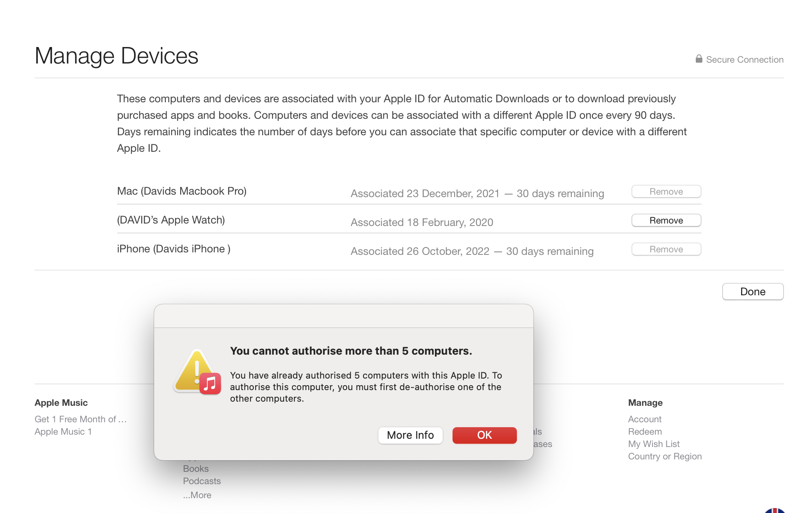Remove DAVID's Apple Watch from devices
812x513 pixels.
coord(666,220)
